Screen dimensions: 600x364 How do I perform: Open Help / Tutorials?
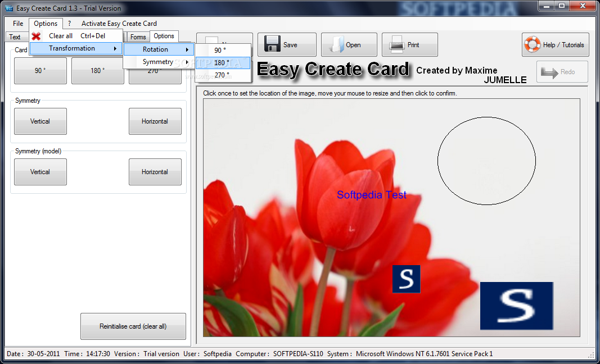click(x=555, y=45)
